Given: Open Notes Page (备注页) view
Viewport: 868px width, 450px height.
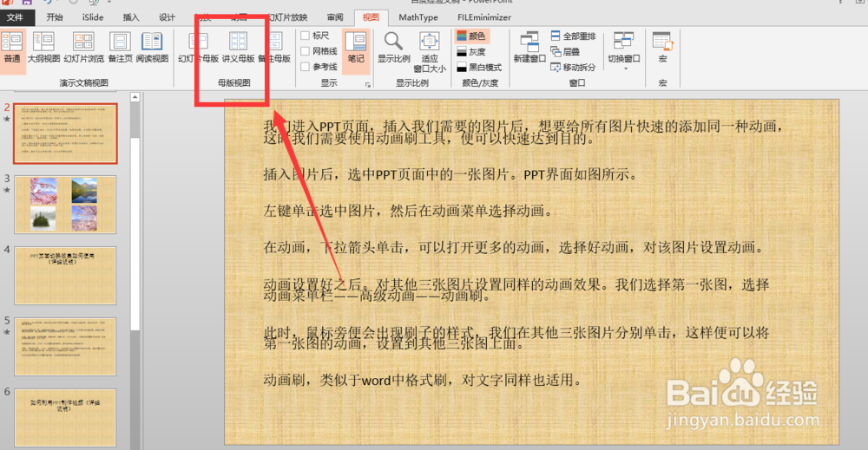Looking at the screenshot, I should pos(120,48).
